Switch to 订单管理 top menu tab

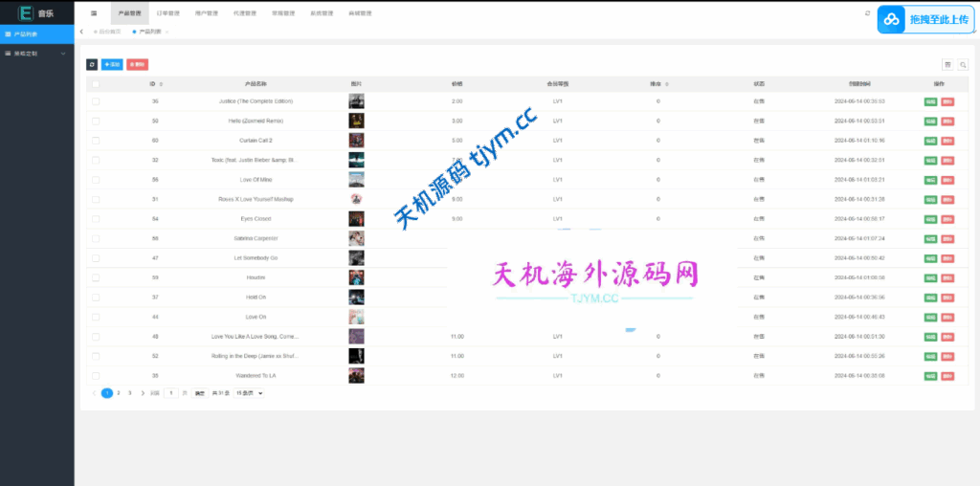[167, 13]
